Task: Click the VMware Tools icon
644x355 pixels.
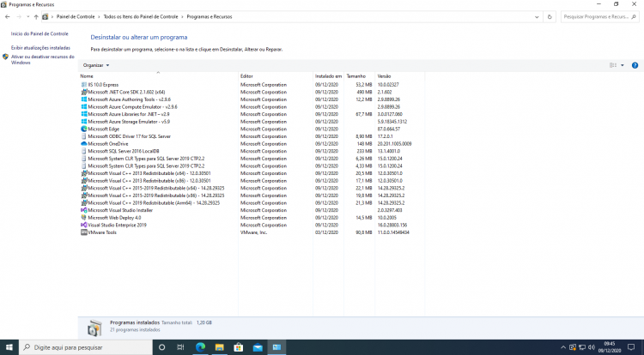Action: 84,232
